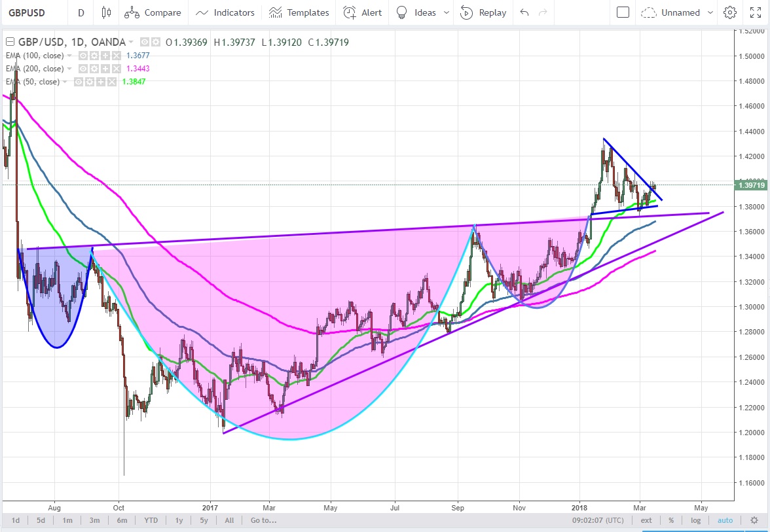Open chart settings gear in top toolbar
The width and height of the screenshot is (770, 532).
pyautogui.click(x=730, y=12)
